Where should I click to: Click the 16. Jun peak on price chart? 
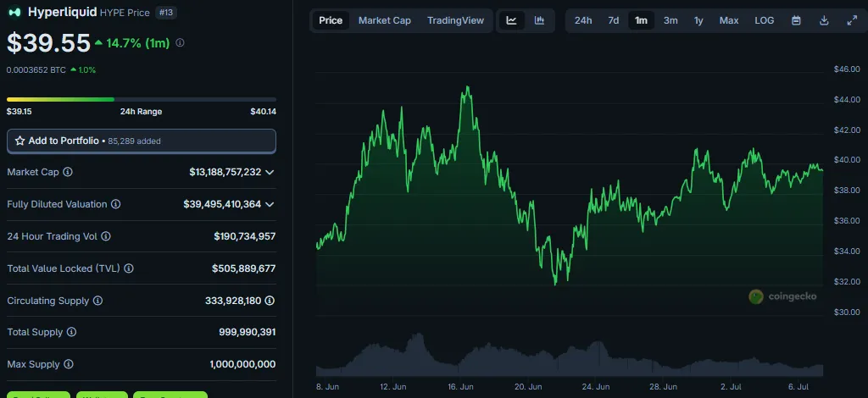(468, 87)
